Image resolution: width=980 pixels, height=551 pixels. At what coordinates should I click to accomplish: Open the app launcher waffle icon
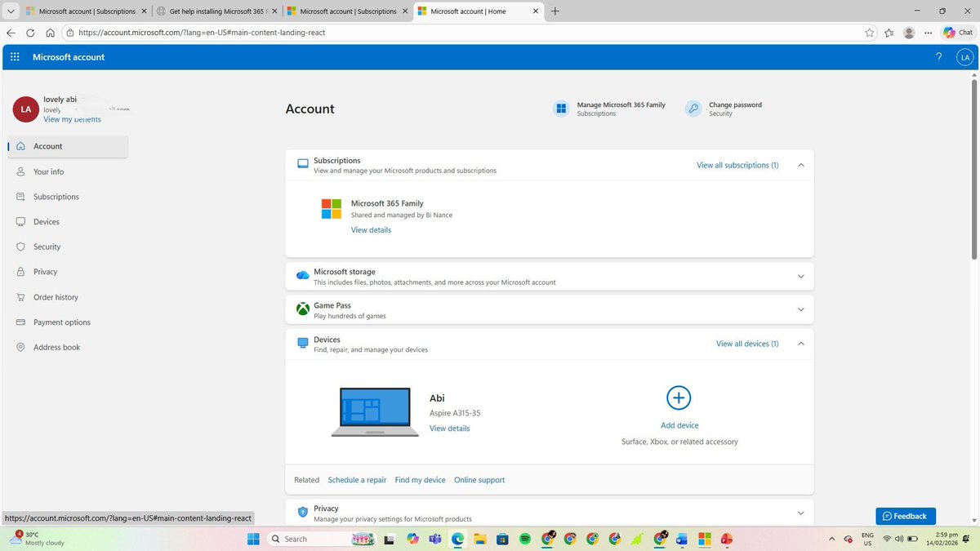[15, 57]
